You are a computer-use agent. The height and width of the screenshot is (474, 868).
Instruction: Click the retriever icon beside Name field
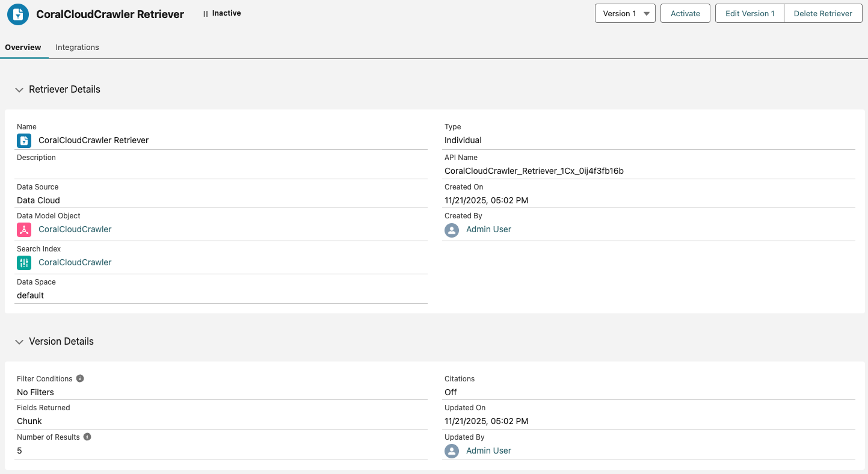click(x=24, y=141)
